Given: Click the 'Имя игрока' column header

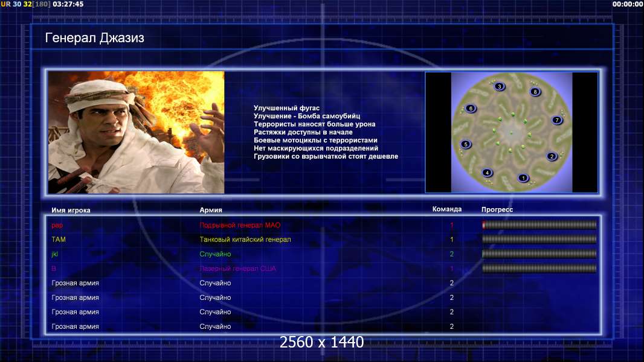Looking at the screenshot, I should 71,210.
